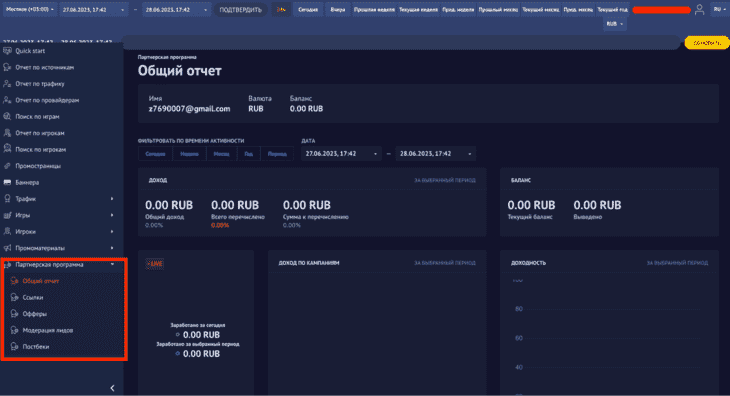This screenshot has height=396, width=730.
Task: Switch activity filter to Год tab
Action: pos(249,154)
